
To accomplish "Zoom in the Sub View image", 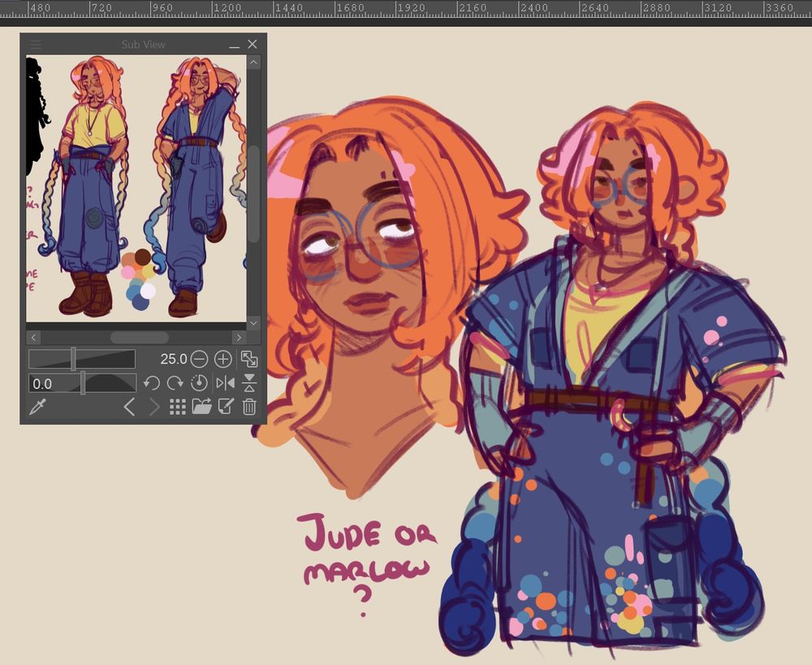I will [222, 359].
